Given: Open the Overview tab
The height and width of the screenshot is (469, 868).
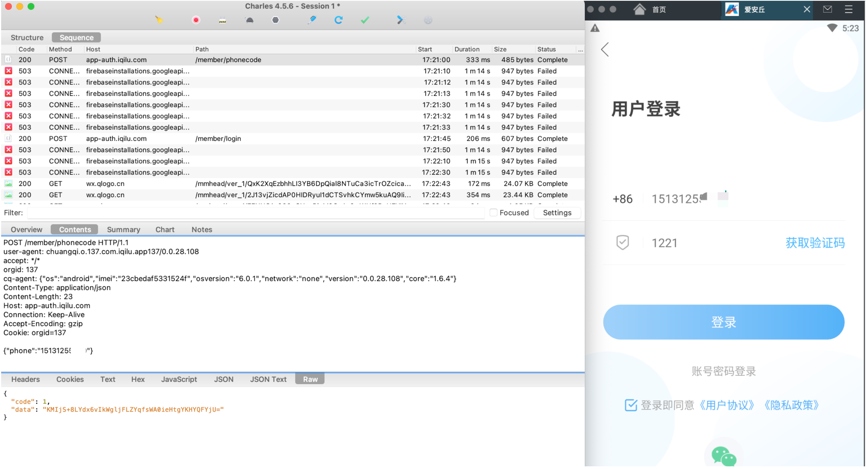Looking at the screenshot, I should [26, 230].
